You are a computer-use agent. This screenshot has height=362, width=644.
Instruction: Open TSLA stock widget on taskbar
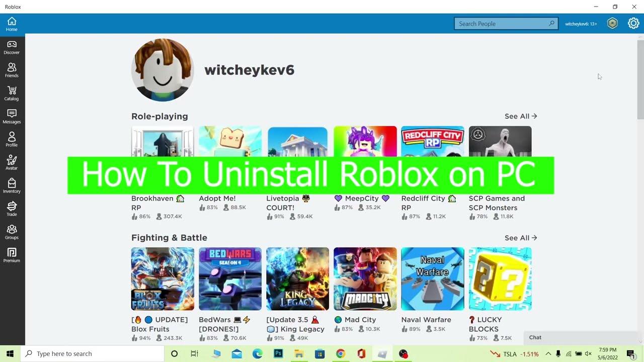(514, 354)
